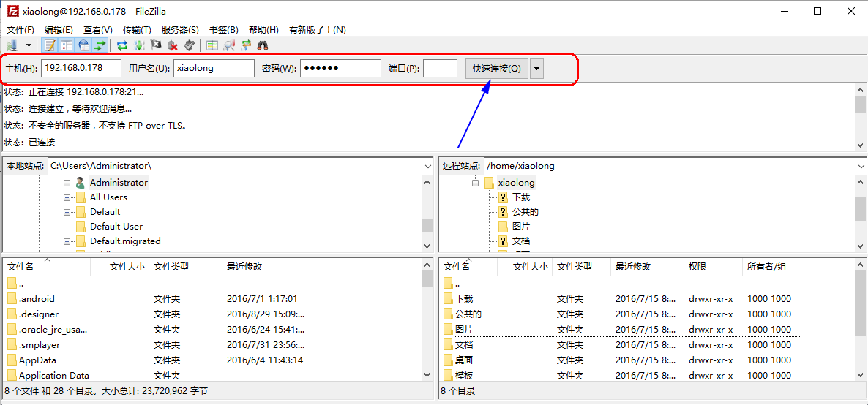Toggle processing of the transfer queue

(140, 45)
